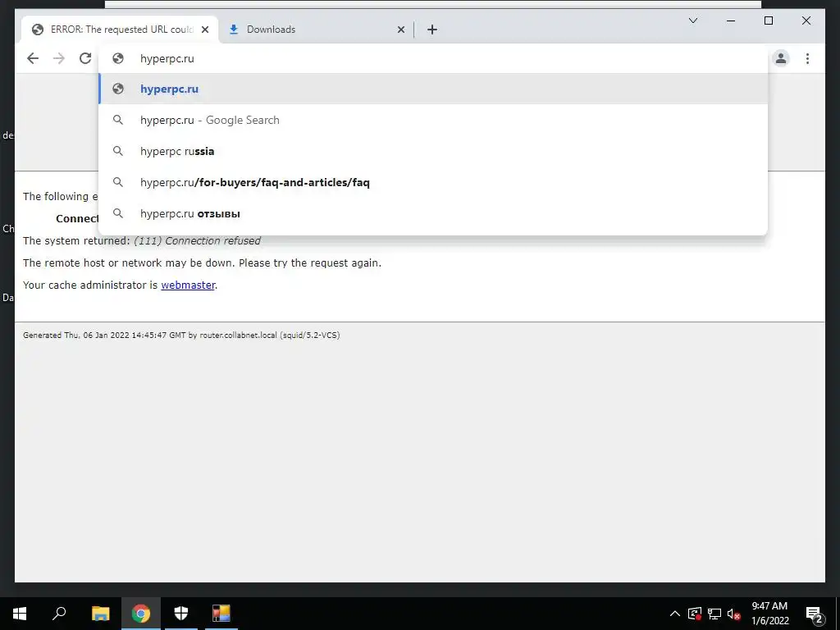Open the webmaster link
The image size is (840, 630).
click(188, 285)
